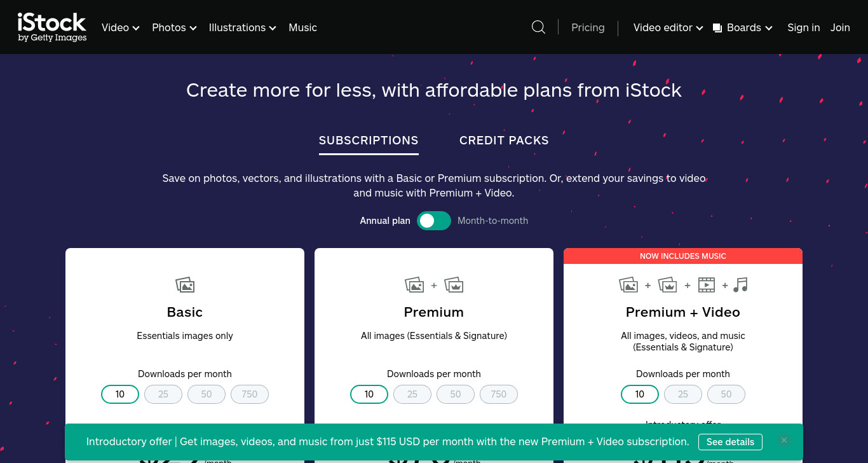
Task: Dismiss the introductory offer banner
Action: tap(784, 440)
